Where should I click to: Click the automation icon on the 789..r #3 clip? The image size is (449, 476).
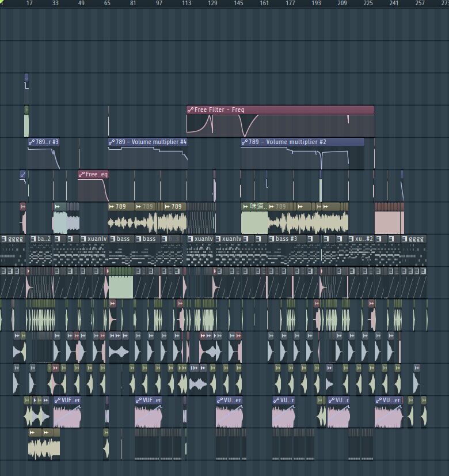[x=31, y=142]
